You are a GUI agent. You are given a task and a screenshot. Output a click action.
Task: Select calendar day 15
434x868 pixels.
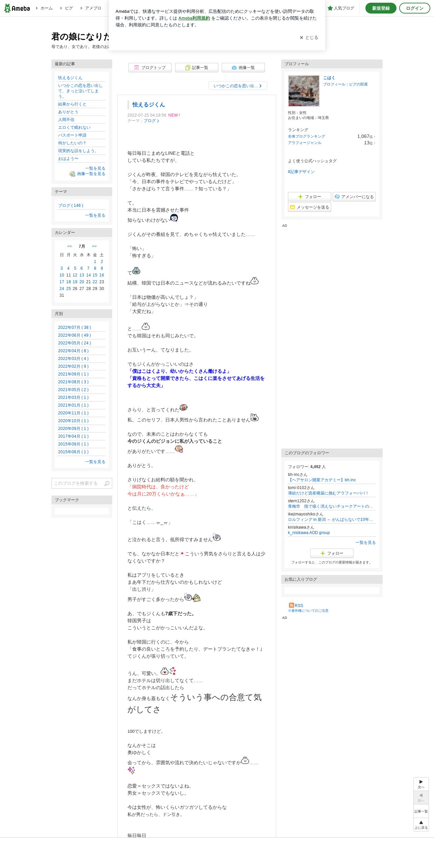pyautogui.click(x=95, y=275)
